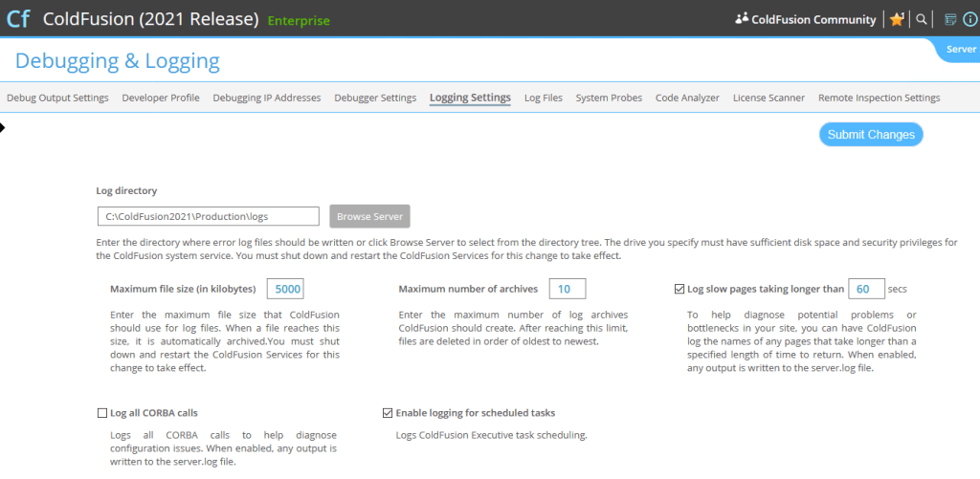Click the Log directory path field
Screen dimensions: 980x479
pos(208,216)
